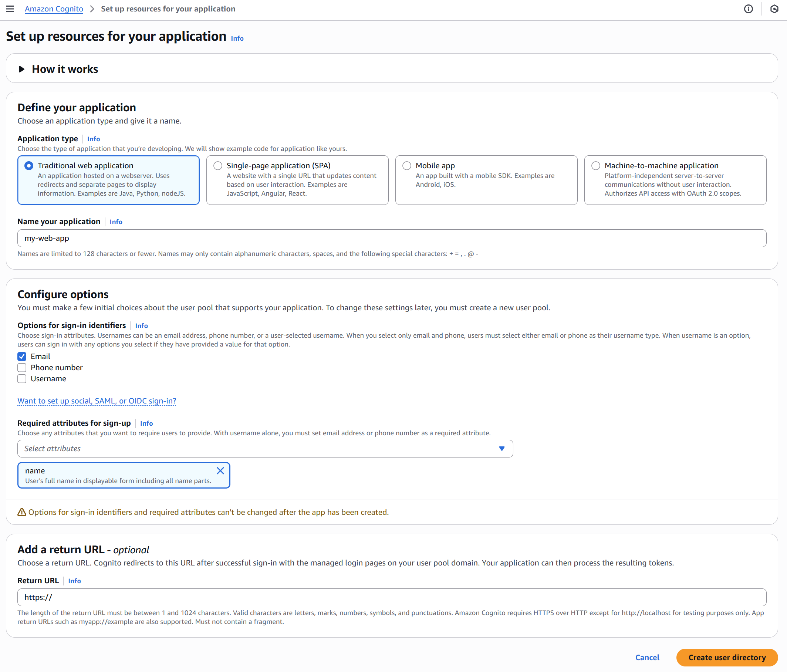Viewport: 787px width, 672px height.
Task: Go to Amazon Cognito breadcrumb
Action: [54, 9]
